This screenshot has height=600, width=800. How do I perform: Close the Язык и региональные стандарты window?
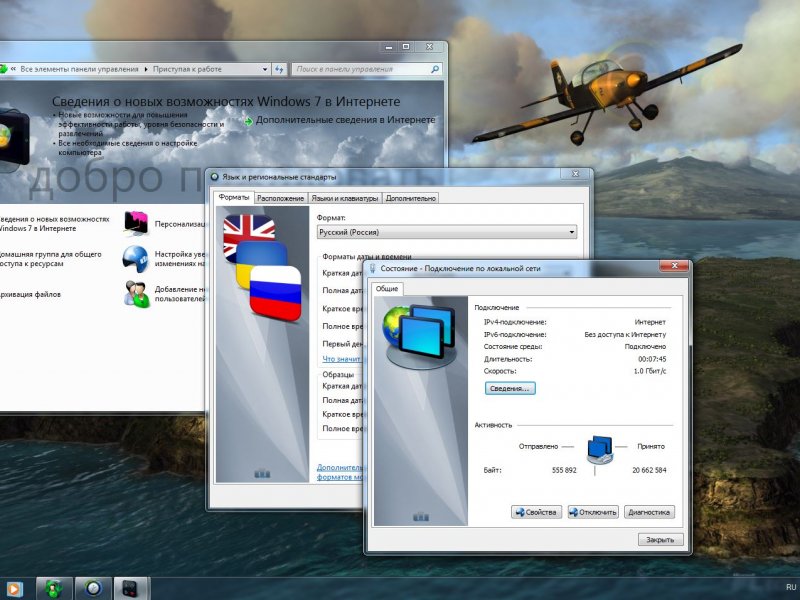point(576,174)
